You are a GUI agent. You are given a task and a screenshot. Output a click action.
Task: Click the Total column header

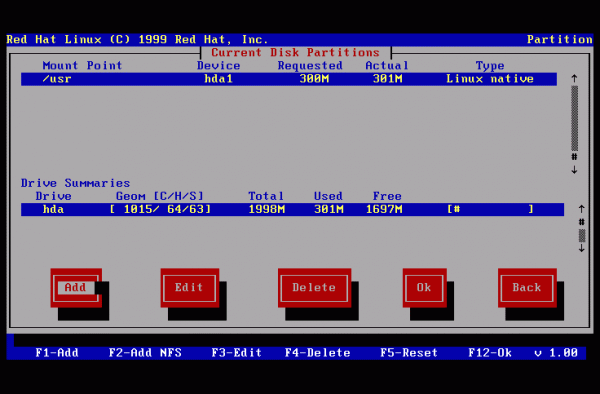pyautogui.click(x=266, y=196)
